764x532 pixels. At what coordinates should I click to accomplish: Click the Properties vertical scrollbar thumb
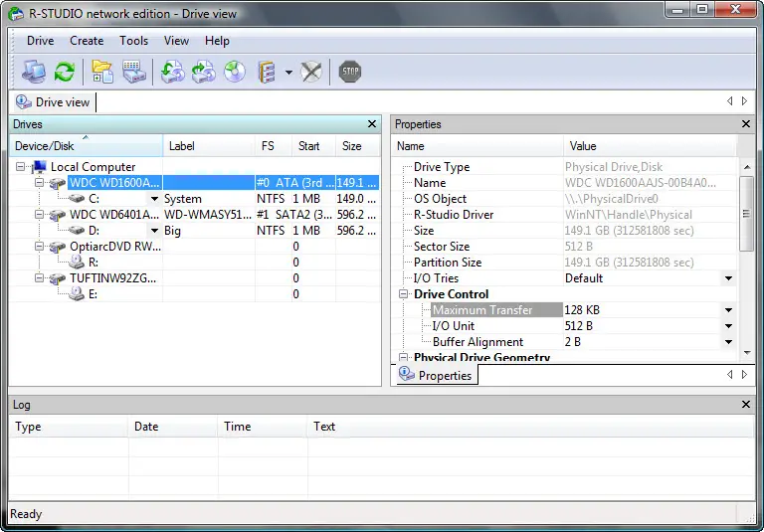[746, 214]
